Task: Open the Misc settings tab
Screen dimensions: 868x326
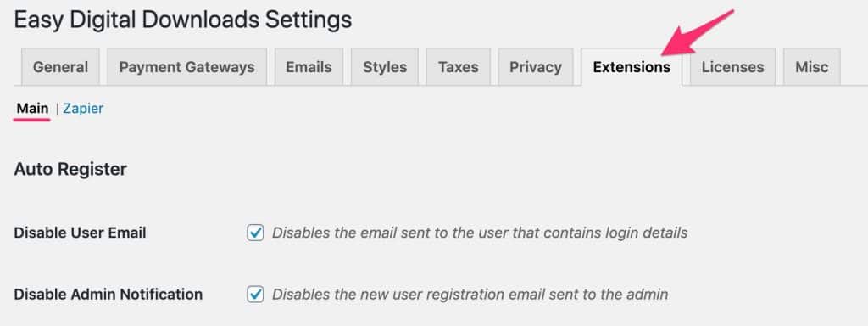Action: pyautogui.click(x=811, y=67)
